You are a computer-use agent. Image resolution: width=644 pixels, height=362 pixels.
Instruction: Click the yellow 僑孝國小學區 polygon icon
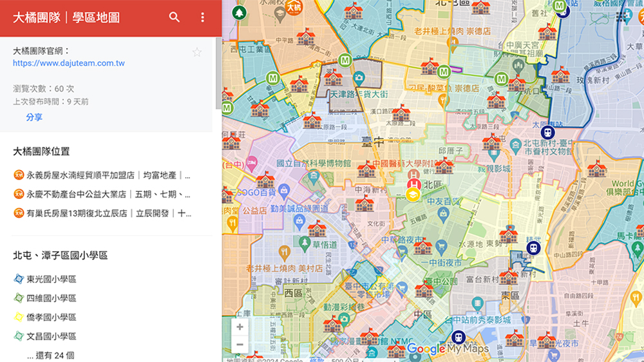coord(19,317)
